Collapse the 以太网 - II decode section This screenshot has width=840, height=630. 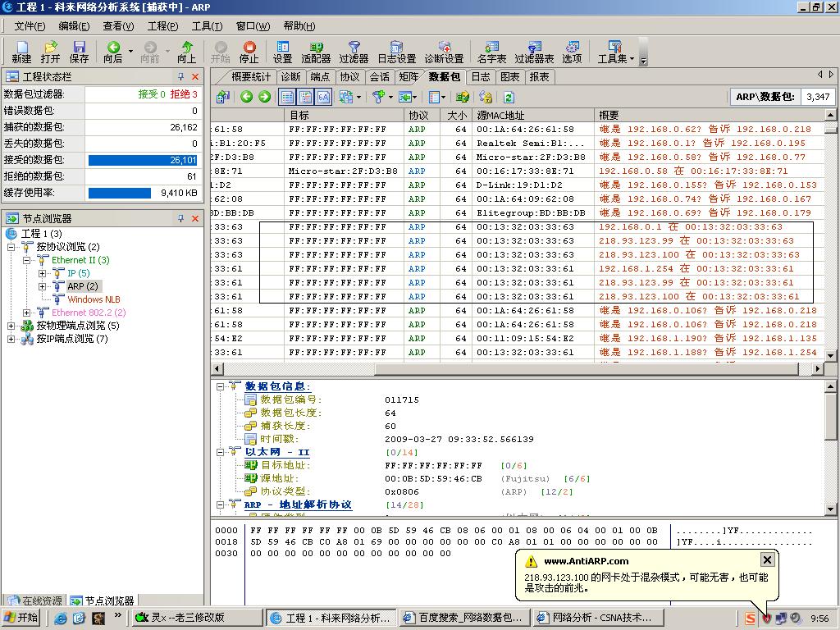click(221, 452)
